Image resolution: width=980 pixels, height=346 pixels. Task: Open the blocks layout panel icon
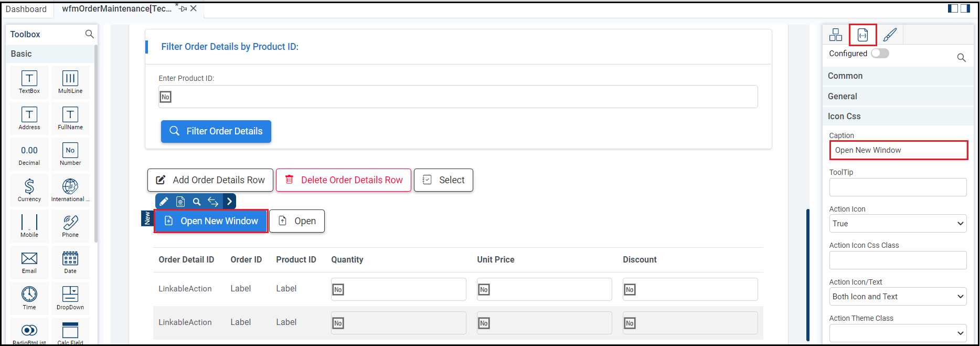point(836,35)
